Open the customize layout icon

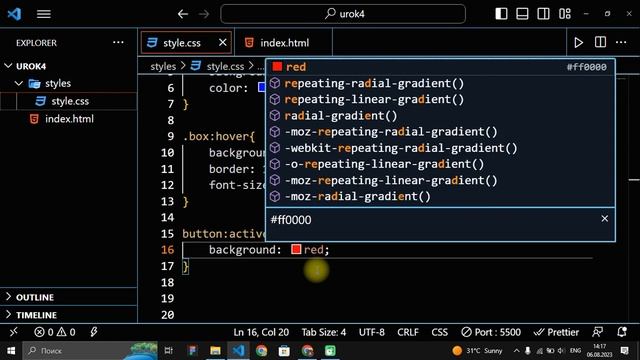565,14
